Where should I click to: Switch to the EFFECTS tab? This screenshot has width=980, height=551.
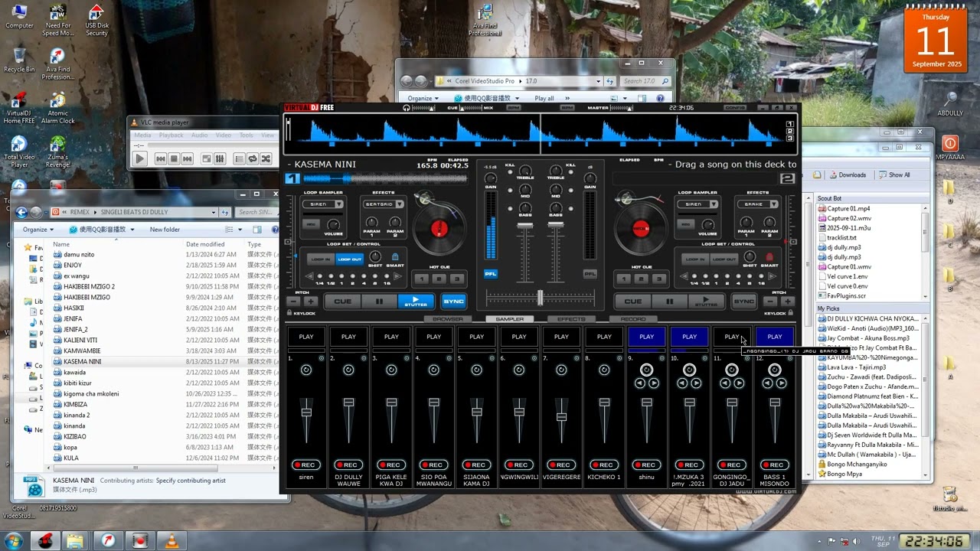(x=571, y=319)
